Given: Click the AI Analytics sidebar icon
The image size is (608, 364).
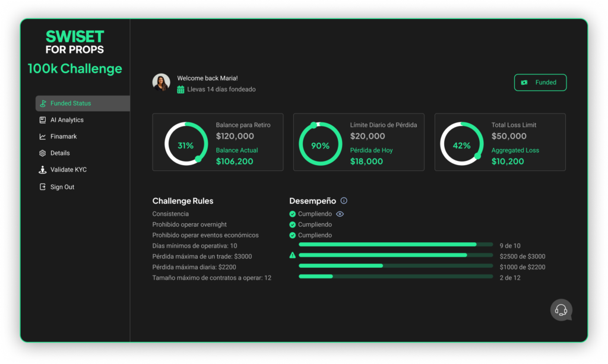Looking at the screenshot, I should tap(43, 120).
